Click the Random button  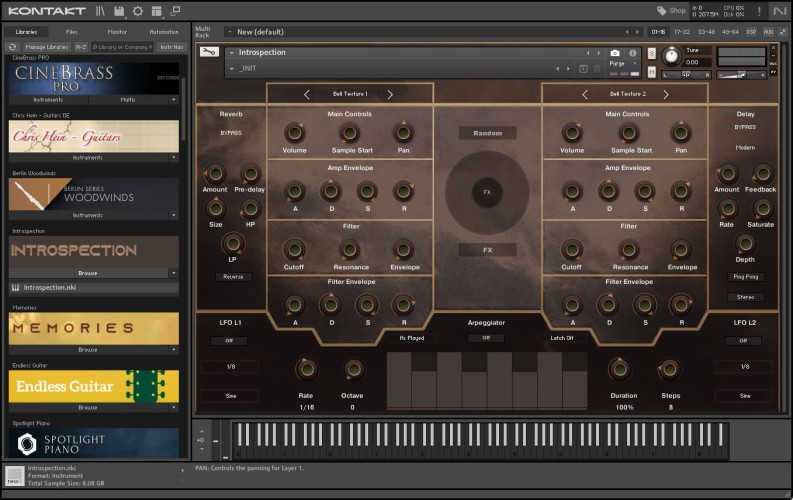(487, 133)
